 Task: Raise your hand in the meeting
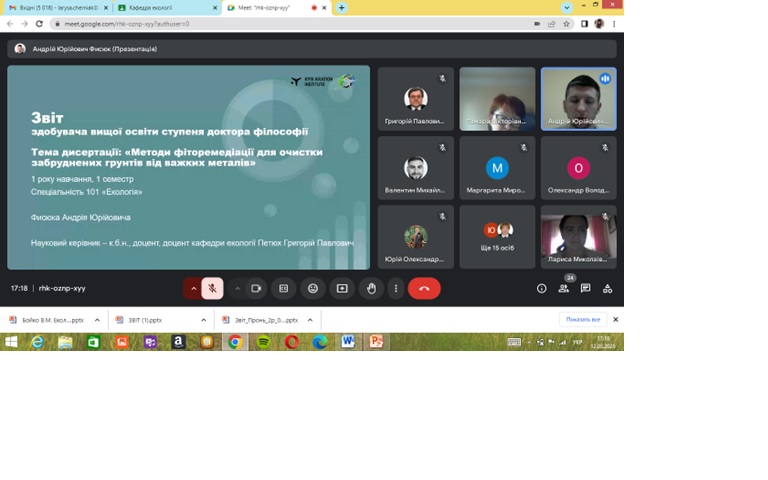(x=371, y=288)
